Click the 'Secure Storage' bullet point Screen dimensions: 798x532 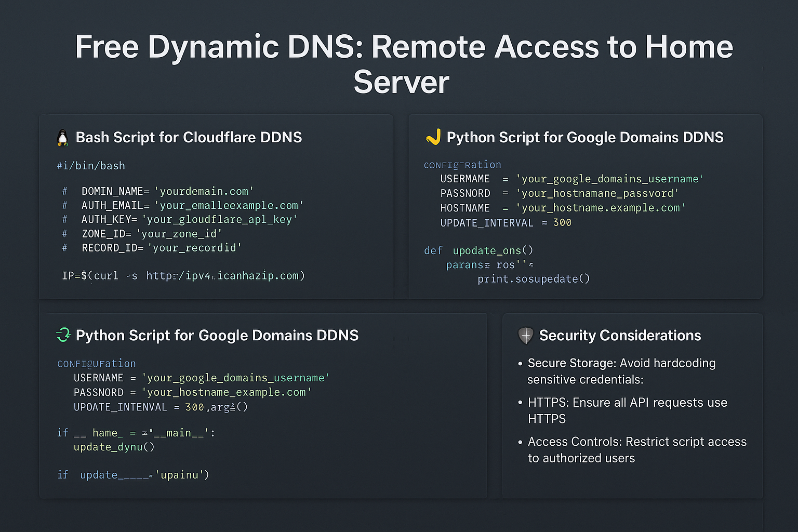(617, 371)
